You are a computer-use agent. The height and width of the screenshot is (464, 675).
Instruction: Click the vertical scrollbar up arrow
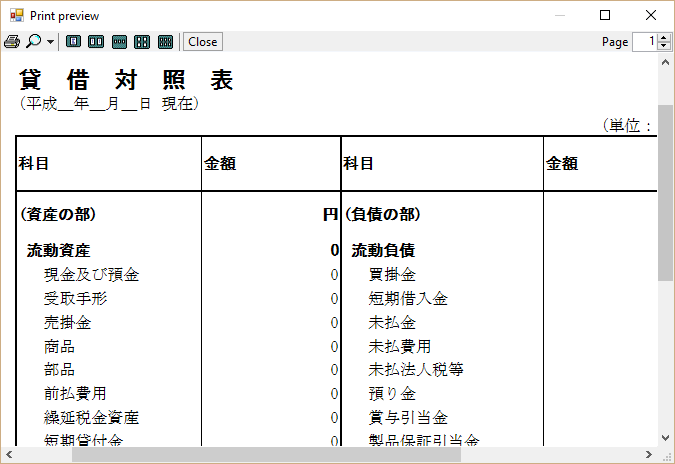tap(666, 62)
